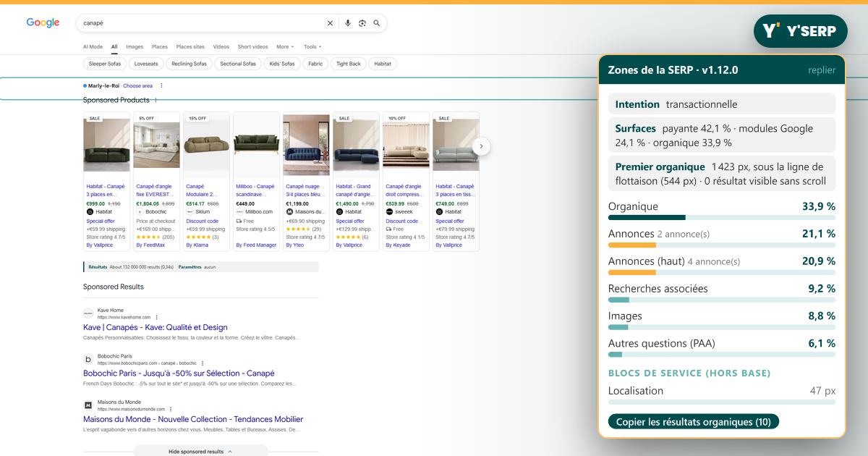Click the By Klarna link
868x456 pixels.
tap(197, 245)
